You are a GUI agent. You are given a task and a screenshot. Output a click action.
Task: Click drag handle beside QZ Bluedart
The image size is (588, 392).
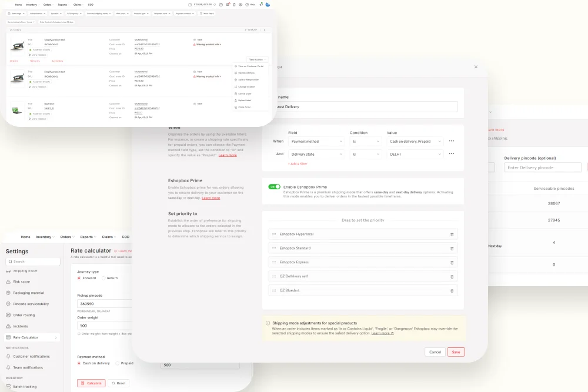[274, 290]
